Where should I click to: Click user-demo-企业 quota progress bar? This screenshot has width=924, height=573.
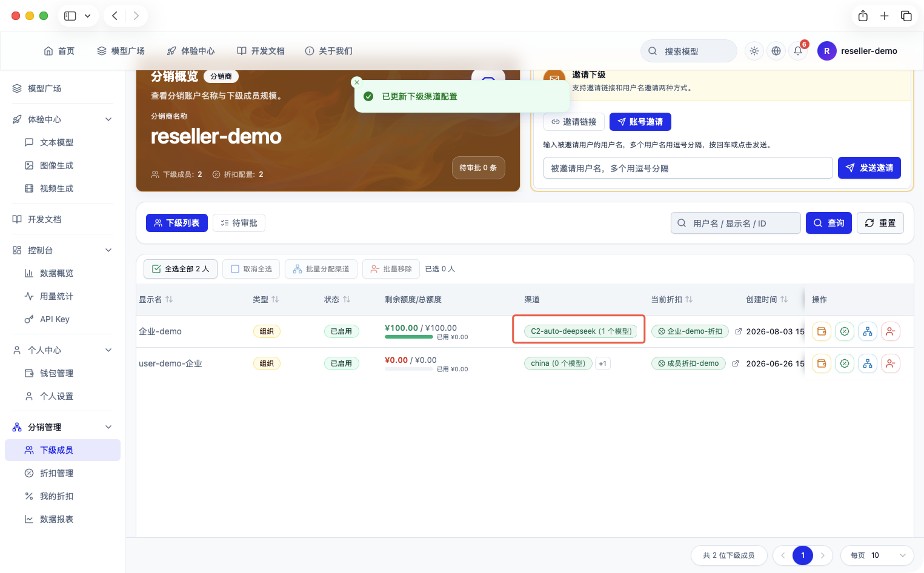point(409,369)
